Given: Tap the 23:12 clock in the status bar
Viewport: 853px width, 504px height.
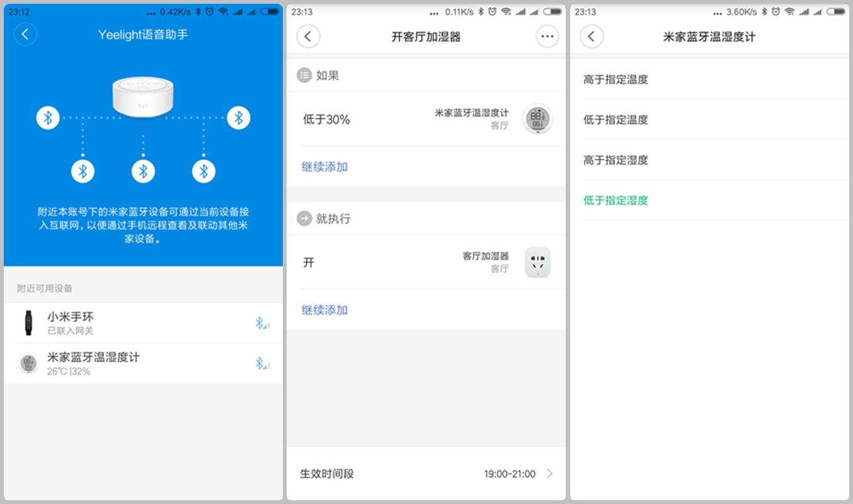Looking at the screenshot, I should (x=19, y=11).
